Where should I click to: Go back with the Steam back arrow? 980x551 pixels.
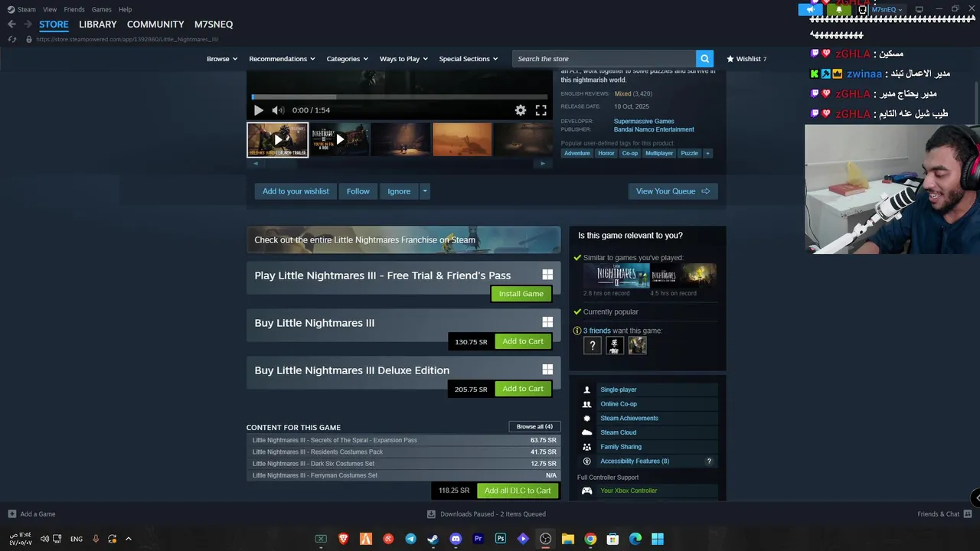(11, 24)
